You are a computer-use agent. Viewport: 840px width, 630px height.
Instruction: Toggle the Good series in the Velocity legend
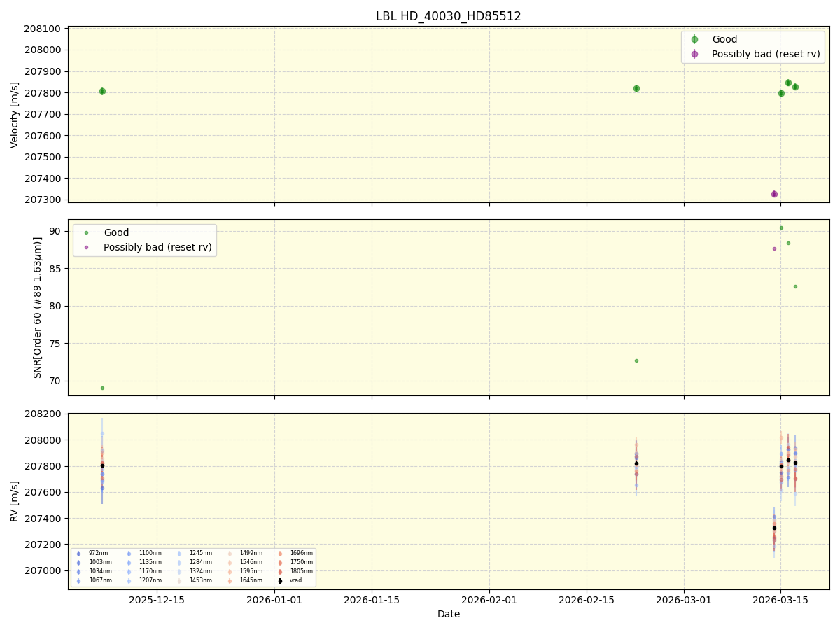(694, 39)
